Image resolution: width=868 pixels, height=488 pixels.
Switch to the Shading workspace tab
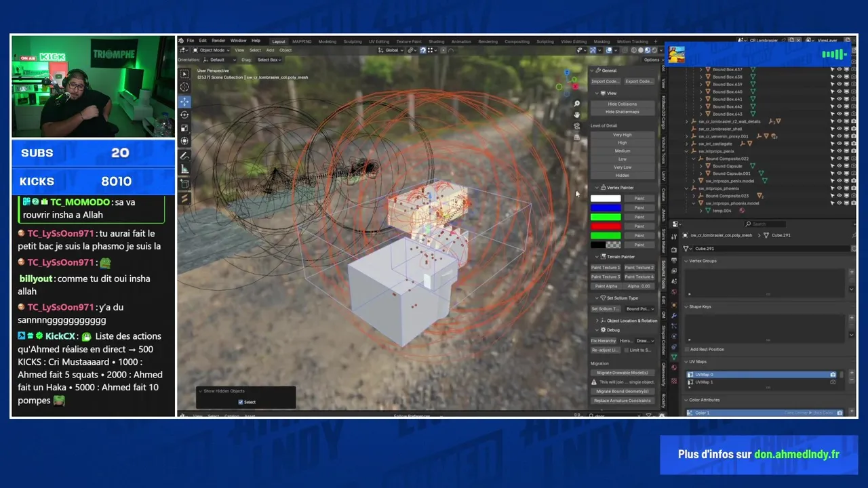[x=436, y=41]
